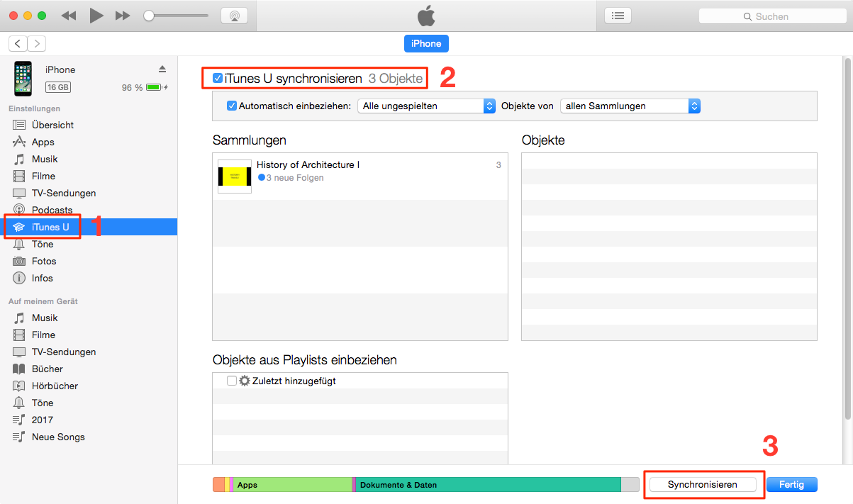The image size is (853, 504).
Task: Click the Suchen search field
Action: click(x=772, y=16)
